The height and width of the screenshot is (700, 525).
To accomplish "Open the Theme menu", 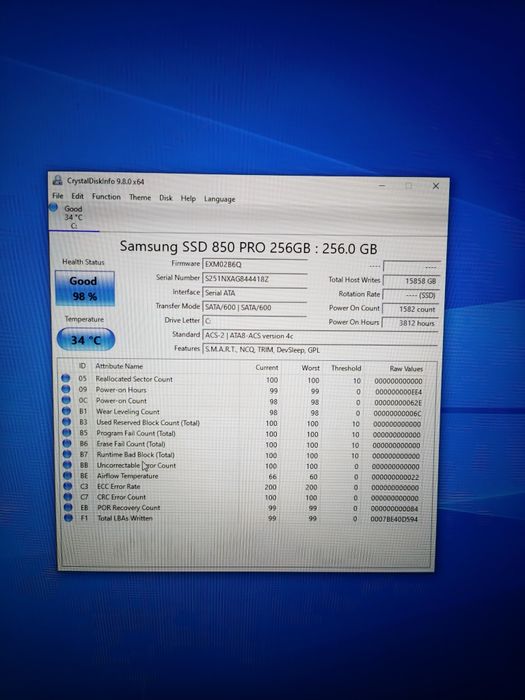I will 140,197.
